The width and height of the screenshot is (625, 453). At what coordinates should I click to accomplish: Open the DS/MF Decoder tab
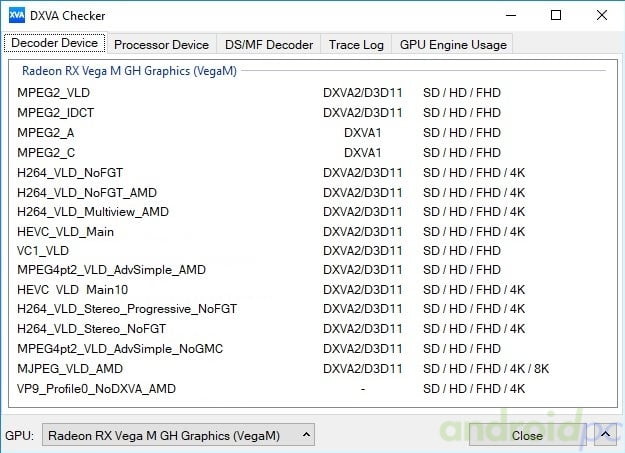coord(269,44)
